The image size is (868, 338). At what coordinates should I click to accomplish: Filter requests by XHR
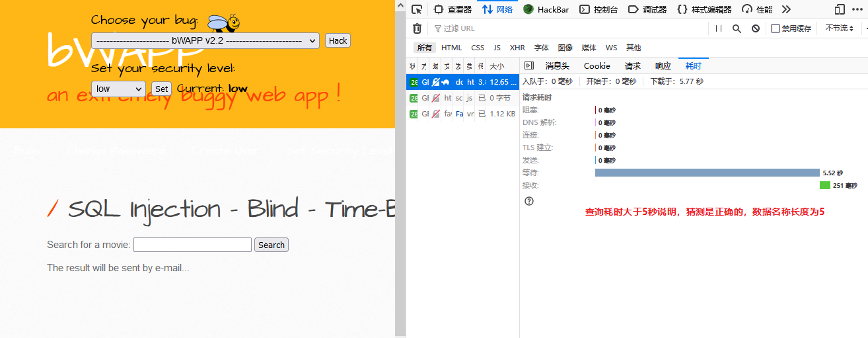tap(517, 48)
